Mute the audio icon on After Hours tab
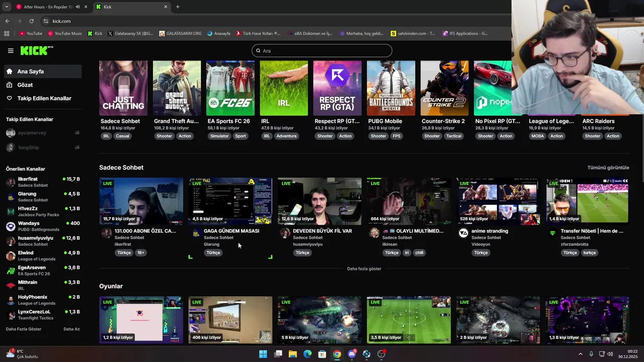Viewport: 644px width, 362px height. coord(77,7)
